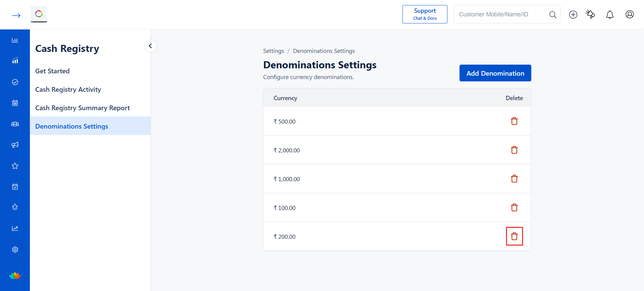Click the Denominations Settings breadcrumb
Screen dimensions: 644x291
324,51
